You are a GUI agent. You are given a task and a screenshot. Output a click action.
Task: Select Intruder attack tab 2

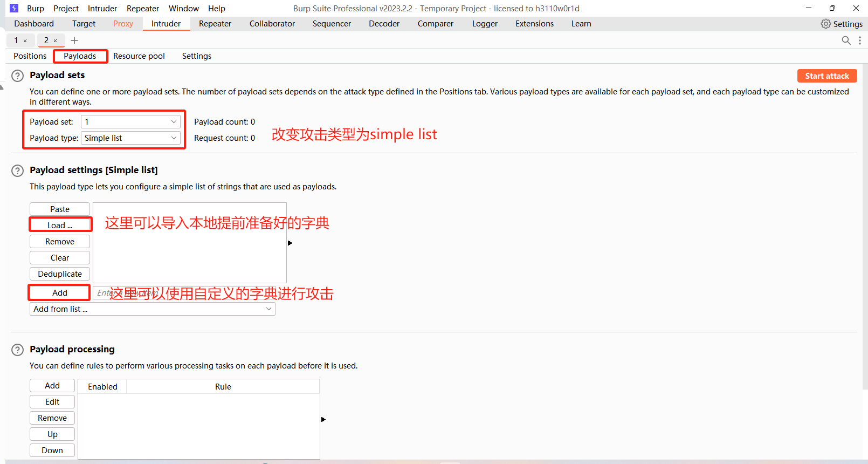coord(46,40)
